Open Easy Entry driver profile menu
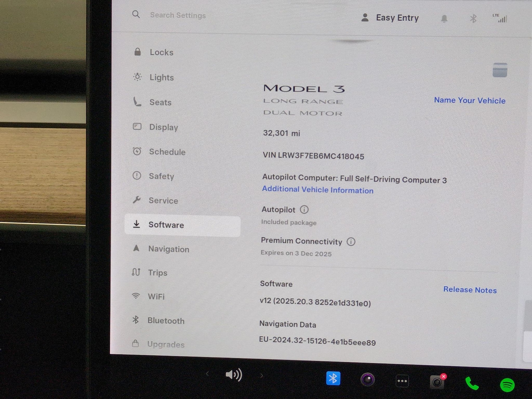This screenshot has width=532, height=399. tap(390, 18)
